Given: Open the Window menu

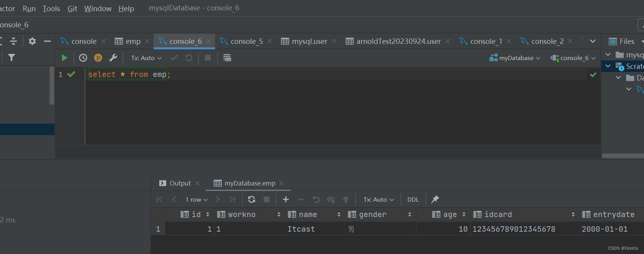Looking at the screenshot, I should (x=98, y=8).
